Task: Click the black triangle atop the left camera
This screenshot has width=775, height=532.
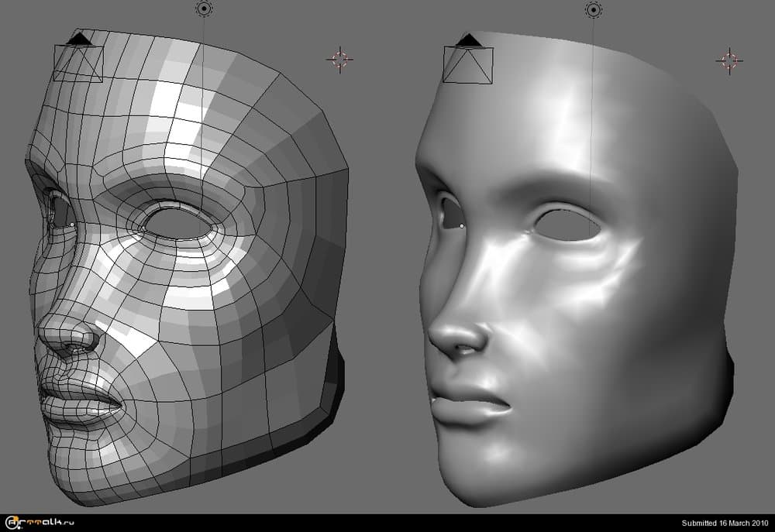Action: tap(77, 38)
